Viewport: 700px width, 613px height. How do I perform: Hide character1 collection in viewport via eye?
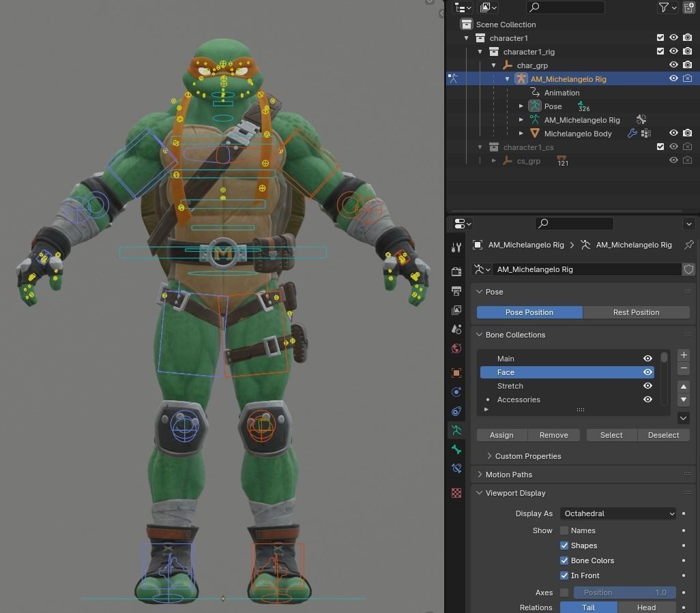pos(673,38)
